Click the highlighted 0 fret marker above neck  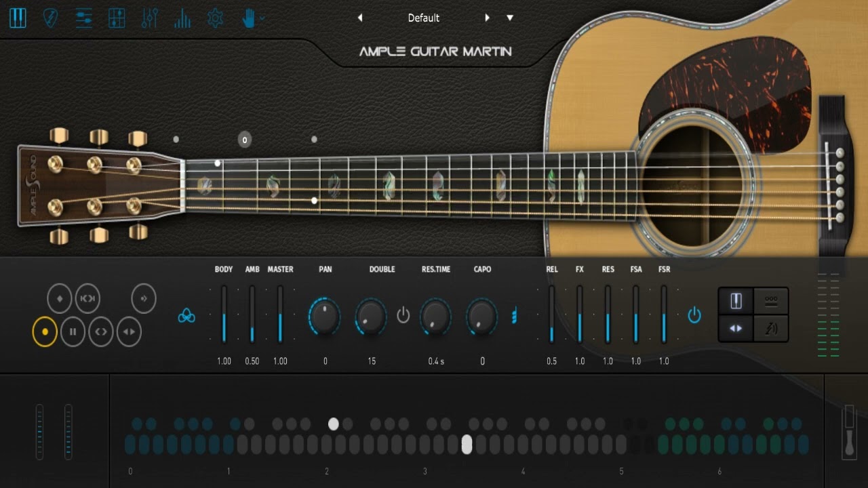(245, 140)
